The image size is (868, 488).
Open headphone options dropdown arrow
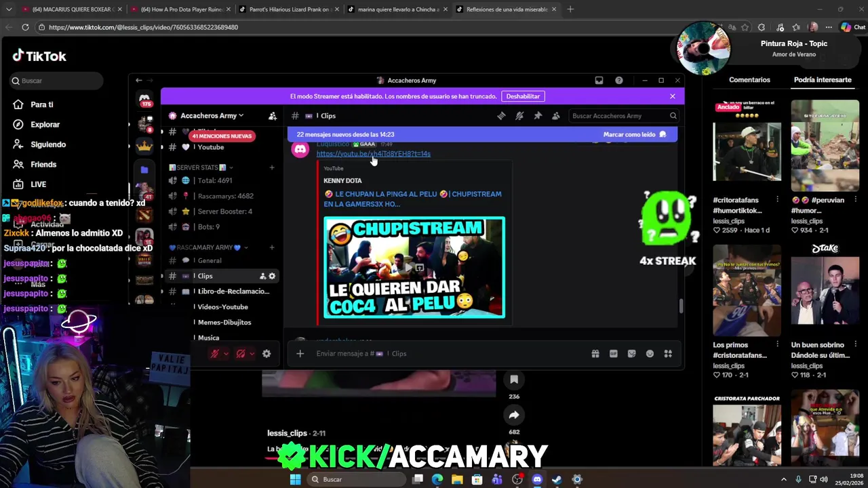tap(252, 354)
